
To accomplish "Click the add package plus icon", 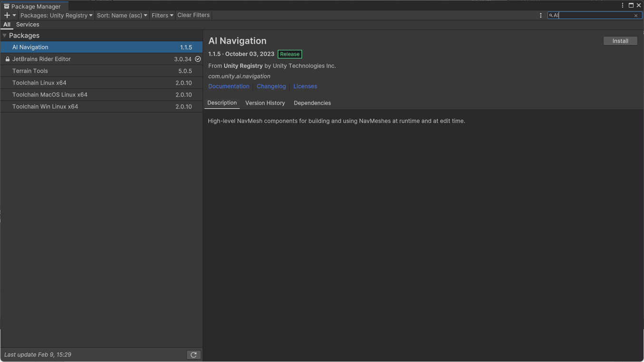I will [x=7, y=15].
